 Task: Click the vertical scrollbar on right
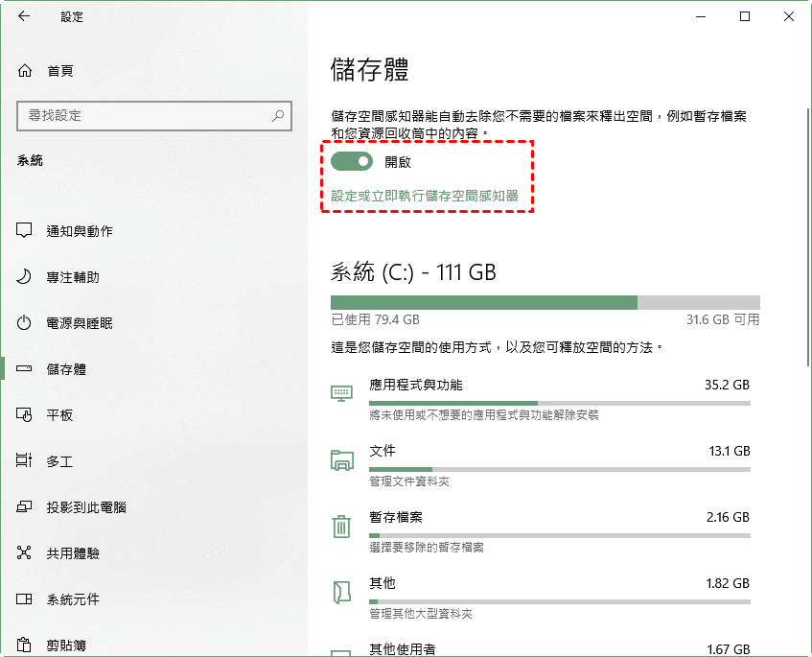click(808, 237)
